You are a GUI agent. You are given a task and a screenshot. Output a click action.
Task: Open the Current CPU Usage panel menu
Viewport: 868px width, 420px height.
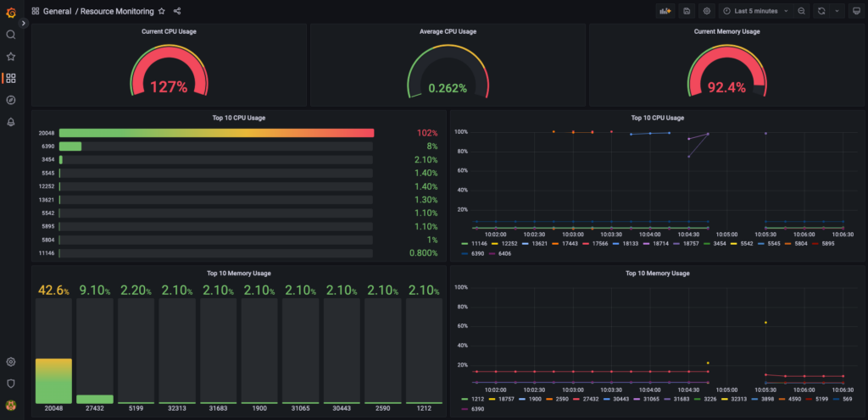pos(169,31)
